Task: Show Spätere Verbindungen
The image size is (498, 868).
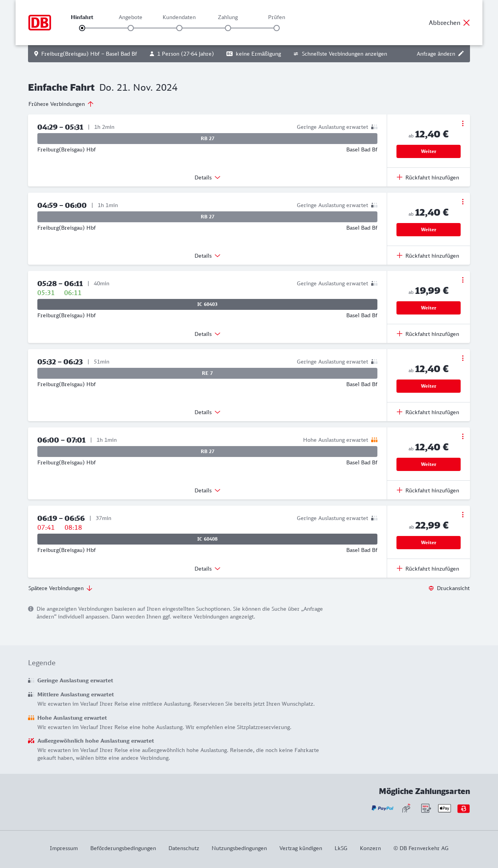Action: [x=60, y=588]
